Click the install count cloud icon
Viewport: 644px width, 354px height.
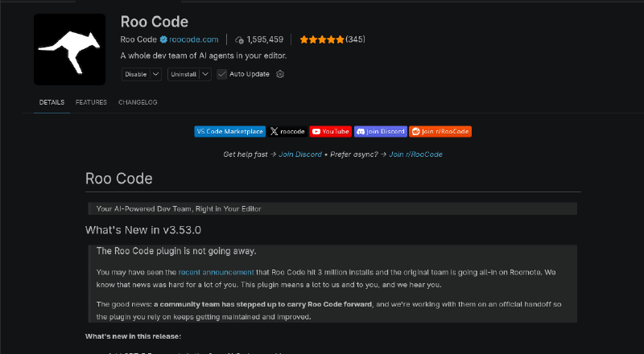click(239, 40)
